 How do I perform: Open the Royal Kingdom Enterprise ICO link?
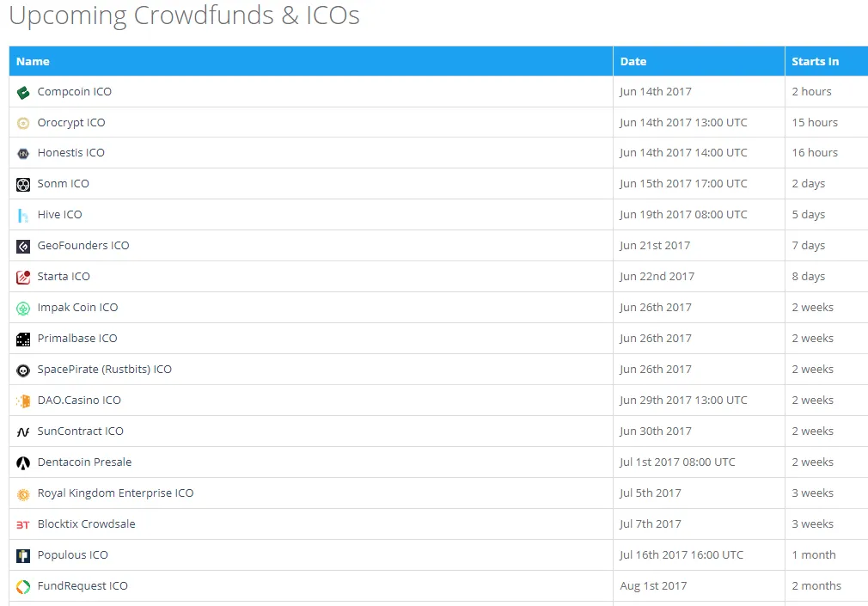point(116,493)
